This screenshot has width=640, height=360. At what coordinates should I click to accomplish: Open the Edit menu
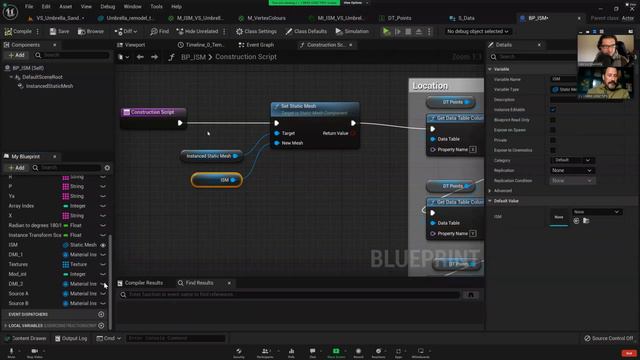[x=46, y=7]
